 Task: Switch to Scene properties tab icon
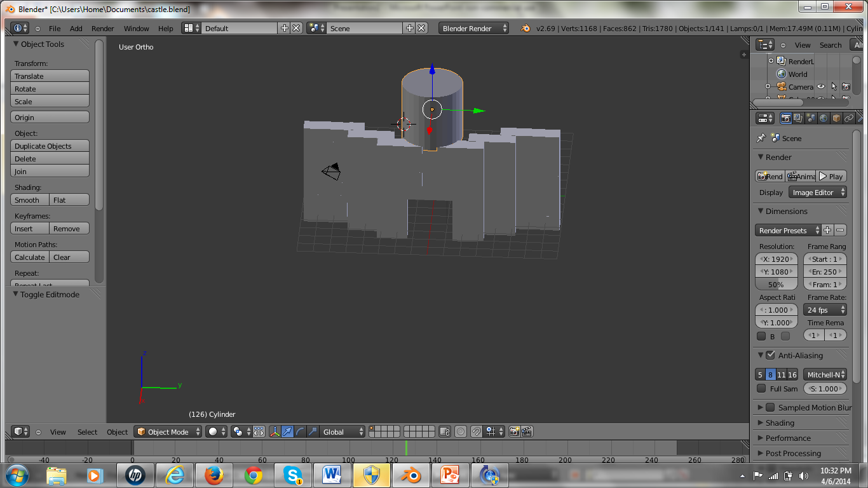812,119
